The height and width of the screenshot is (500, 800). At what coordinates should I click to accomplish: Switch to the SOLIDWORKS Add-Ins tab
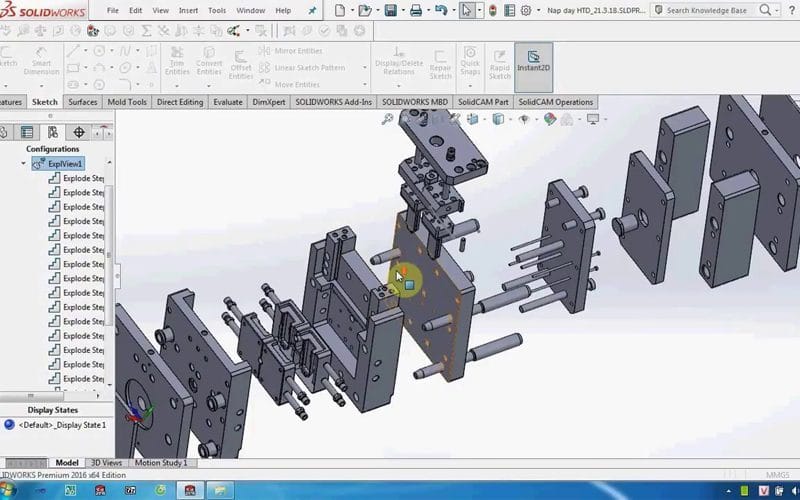coord(334,102)
